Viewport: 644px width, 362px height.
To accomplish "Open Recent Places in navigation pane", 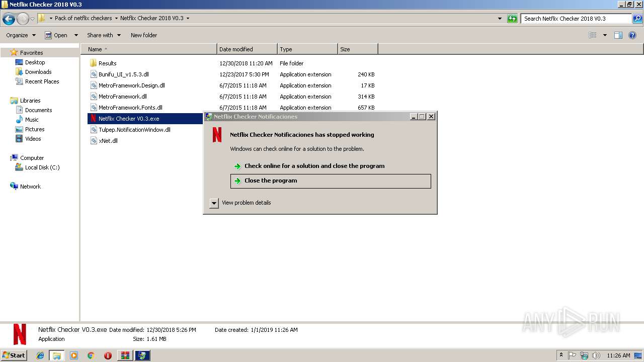I will 42,81.
